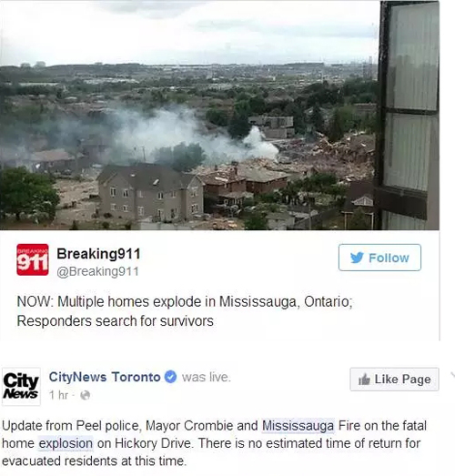Screen dimensions: 455x476
Task: Click the globe public audience icon
Action: [x=85, y=395]
